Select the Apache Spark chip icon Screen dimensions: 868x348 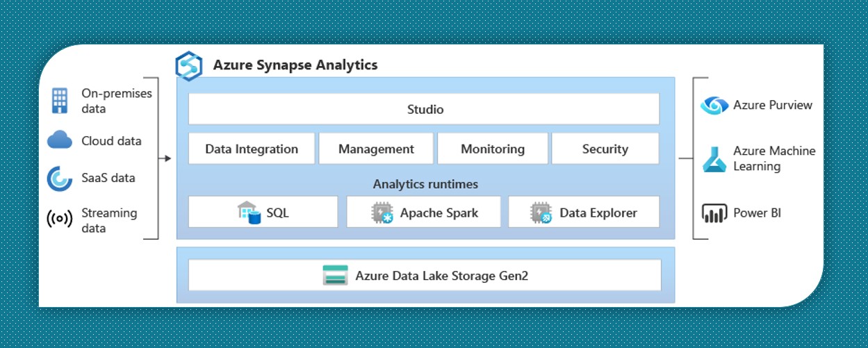[x=382, y=213]
